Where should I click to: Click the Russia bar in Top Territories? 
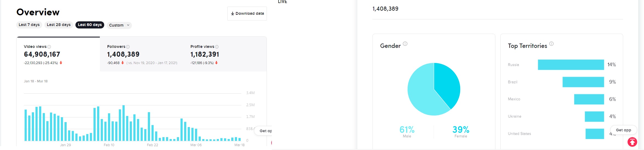(x=571, y=65)
